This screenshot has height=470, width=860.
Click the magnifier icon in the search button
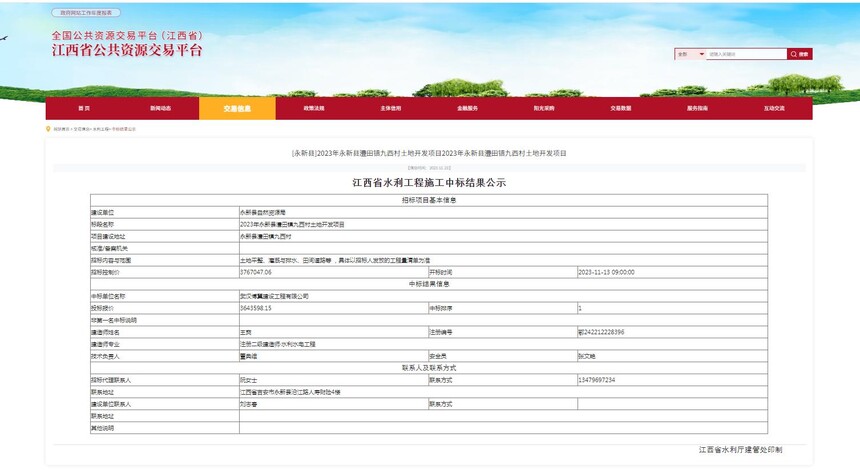click(794, 54)
